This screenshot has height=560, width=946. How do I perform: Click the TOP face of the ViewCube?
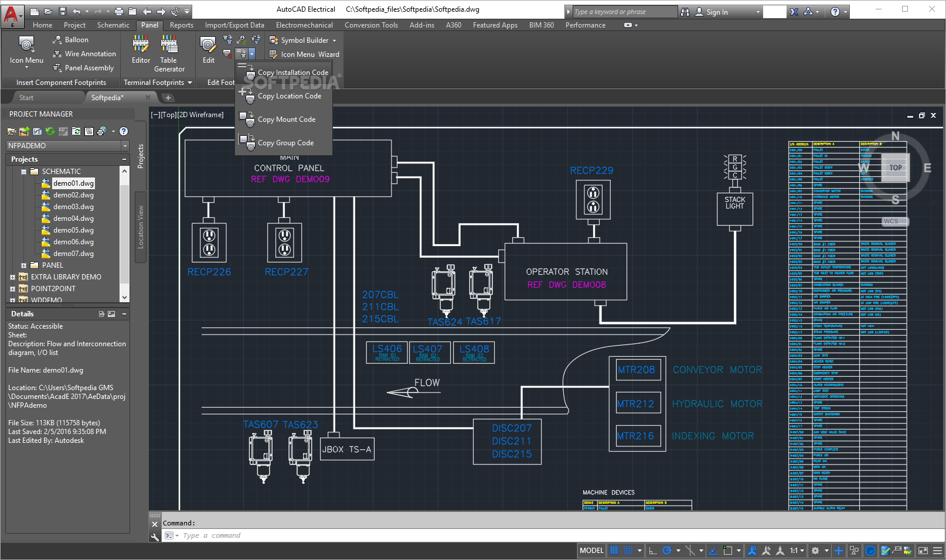click(895, 168)
